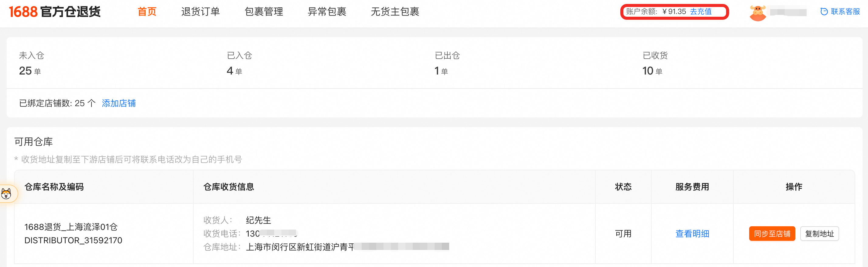Select the 无货主包裹 tab

(395, 12)
